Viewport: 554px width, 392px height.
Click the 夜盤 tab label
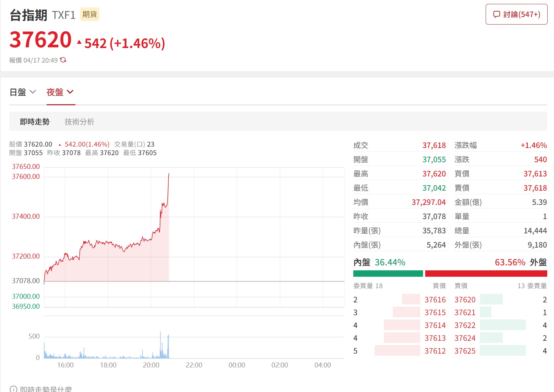pyautogui.click(x=55, y=92)
